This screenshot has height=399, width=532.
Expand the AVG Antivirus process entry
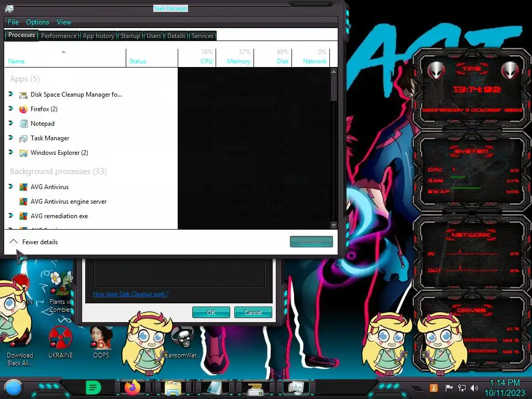click(x=11, y=187)
